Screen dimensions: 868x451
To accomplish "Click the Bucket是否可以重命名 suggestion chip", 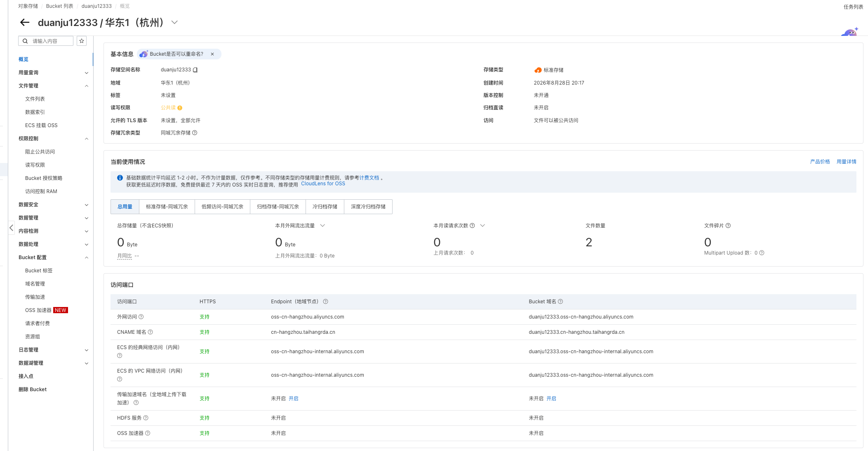I will point(176,54).
